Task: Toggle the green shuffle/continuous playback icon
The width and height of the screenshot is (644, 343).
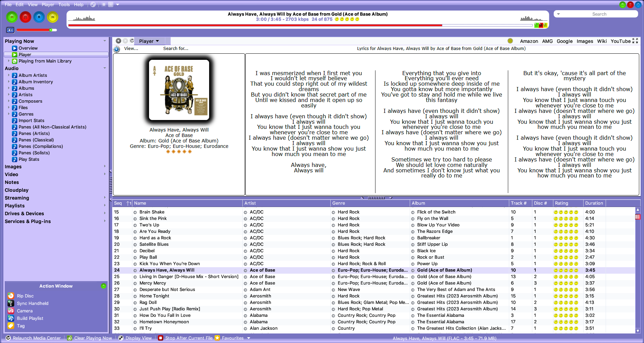Action: point(536,25)
